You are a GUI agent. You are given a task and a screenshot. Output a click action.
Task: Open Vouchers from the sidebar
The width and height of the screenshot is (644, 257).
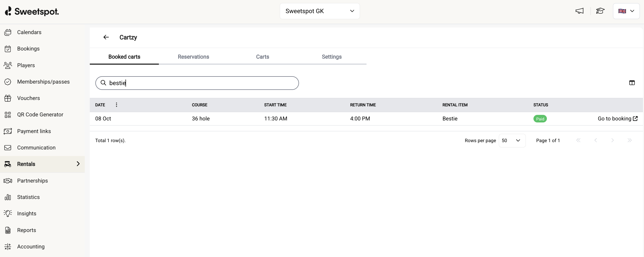[x=28, y=98]
